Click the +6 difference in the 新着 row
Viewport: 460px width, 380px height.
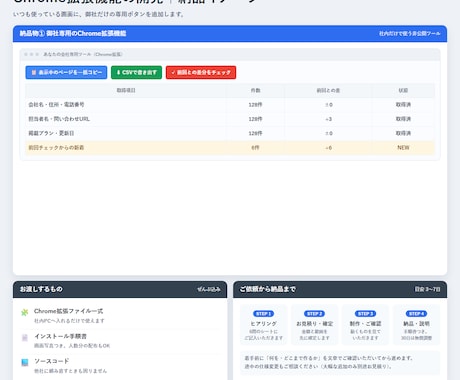coord(328,148)
